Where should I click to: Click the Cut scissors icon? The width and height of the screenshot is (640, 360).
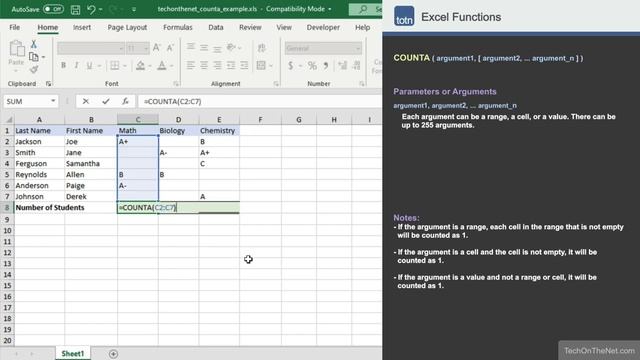(34, 44)
